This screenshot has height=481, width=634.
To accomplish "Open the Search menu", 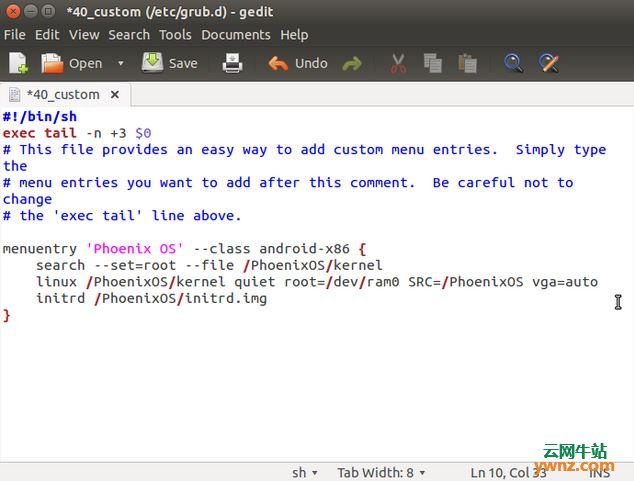I will coord(129,35).
